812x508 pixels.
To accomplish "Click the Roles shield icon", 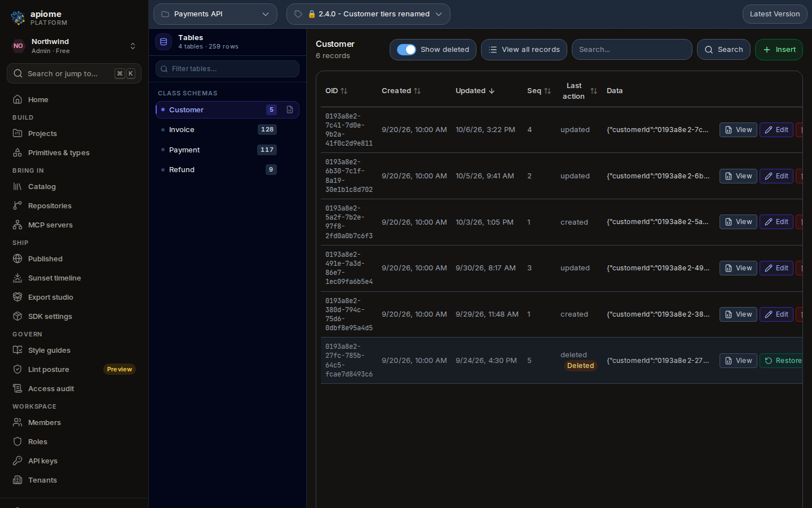I will click(x=17, y=441).
